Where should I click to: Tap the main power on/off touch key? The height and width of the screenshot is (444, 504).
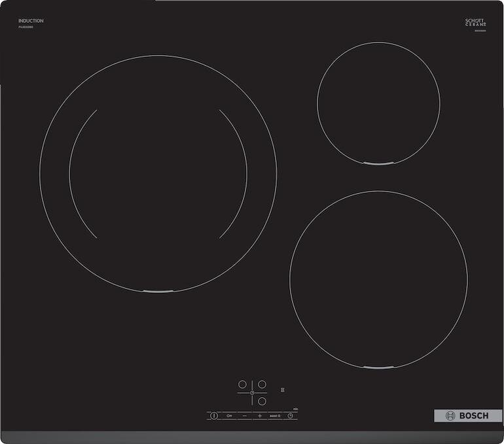click(214, 416)
